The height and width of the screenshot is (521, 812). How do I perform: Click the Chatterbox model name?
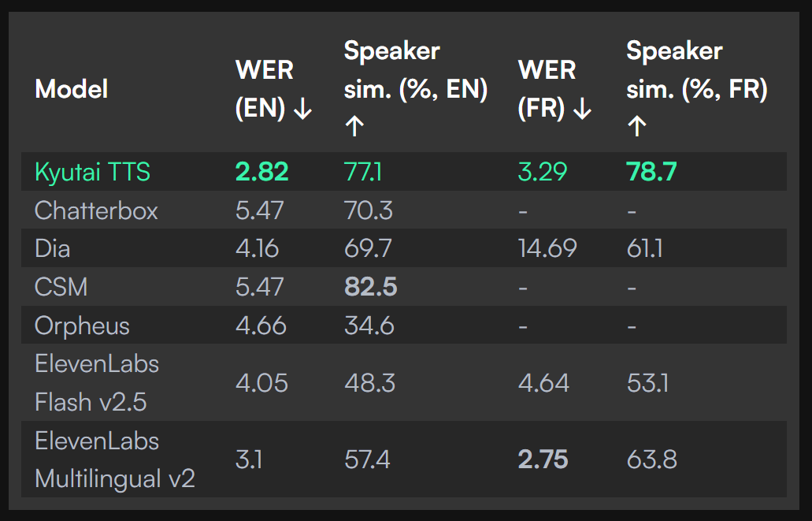pyautogui.click(x=96, y=210)
